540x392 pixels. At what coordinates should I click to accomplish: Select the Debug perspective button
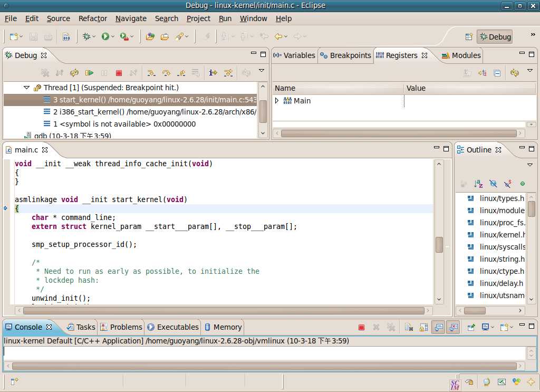[495, 36]
